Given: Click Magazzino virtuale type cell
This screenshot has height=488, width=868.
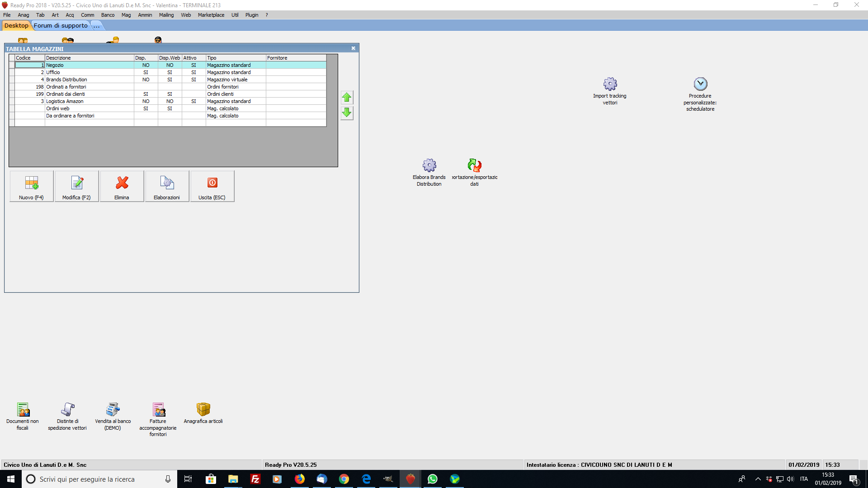Looking at the screenshot, I should point(236,80).
